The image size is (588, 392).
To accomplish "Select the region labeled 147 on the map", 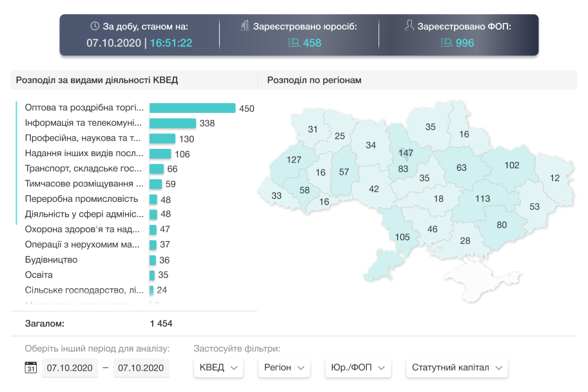I will (407, 153).
